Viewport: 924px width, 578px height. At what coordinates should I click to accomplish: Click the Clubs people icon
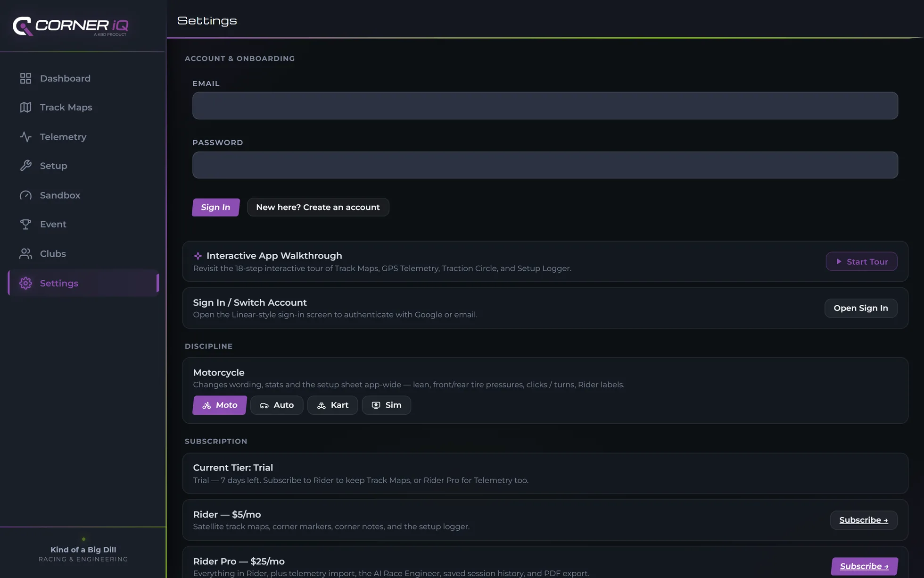[x=25, y=254]
